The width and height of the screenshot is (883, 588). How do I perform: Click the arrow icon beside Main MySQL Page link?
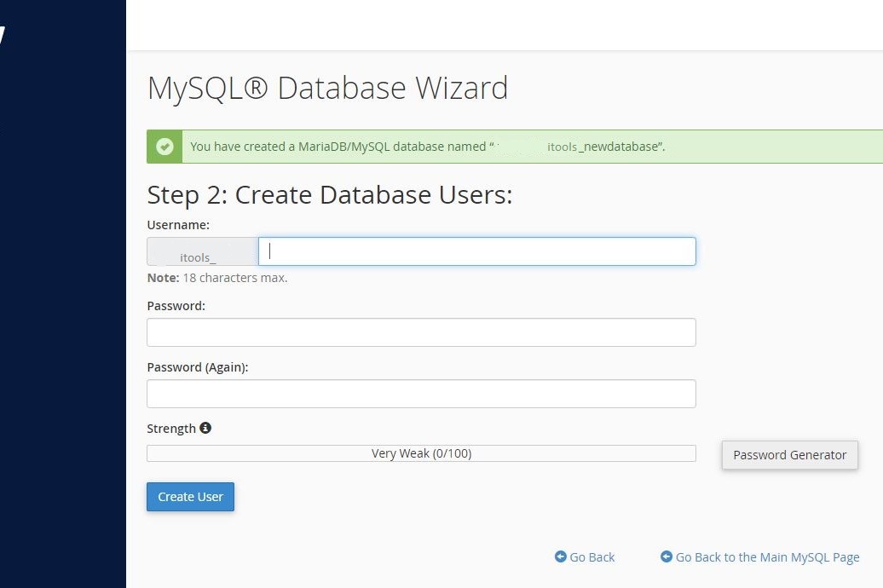(x=667, y=556)
